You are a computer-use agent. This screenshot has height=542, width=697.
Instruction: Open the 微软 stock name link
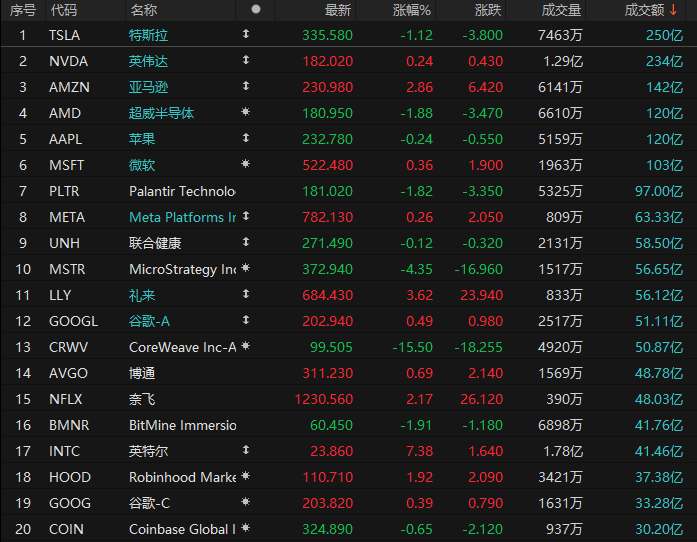click(142, 165)
